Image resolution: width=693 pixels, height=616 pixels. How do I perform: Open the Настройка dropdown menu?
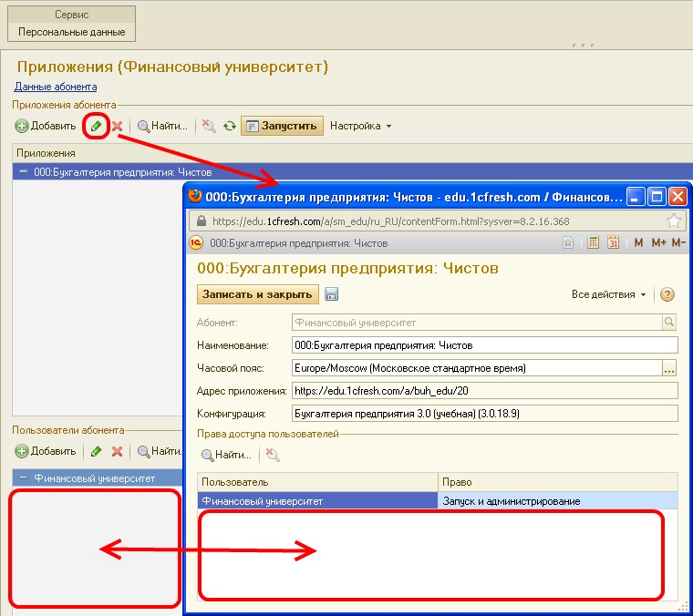[x=361, y=126]
